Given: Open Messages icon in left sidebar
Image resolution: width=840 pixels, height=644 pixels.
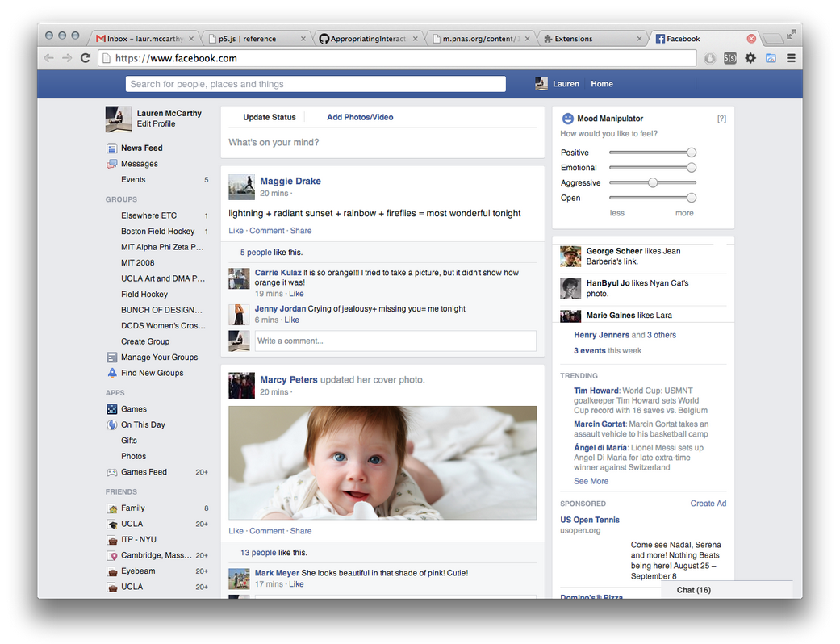Looking at the screenshot, I should click(112, 164).
